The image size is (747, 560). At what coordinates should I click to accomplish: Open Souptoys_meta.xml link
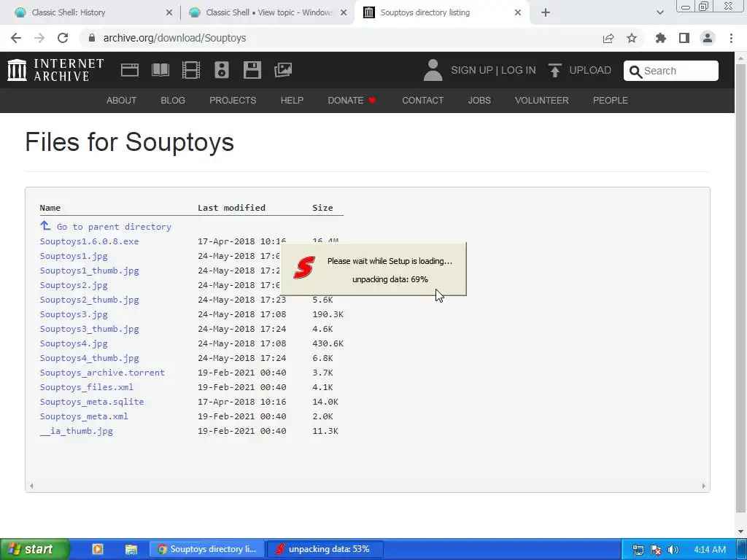[84, 416]
